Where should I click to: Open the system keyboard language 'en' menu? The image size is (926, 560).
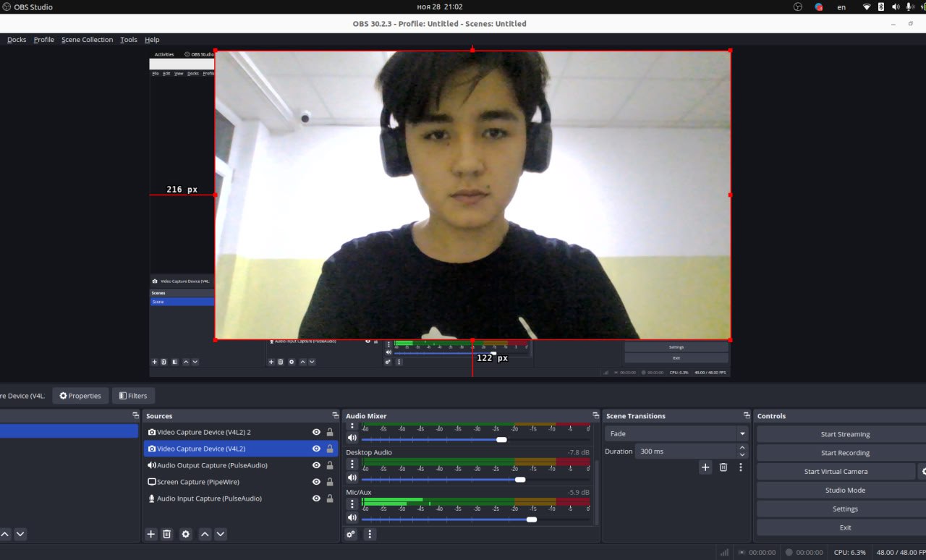click(x=841, y=7)
